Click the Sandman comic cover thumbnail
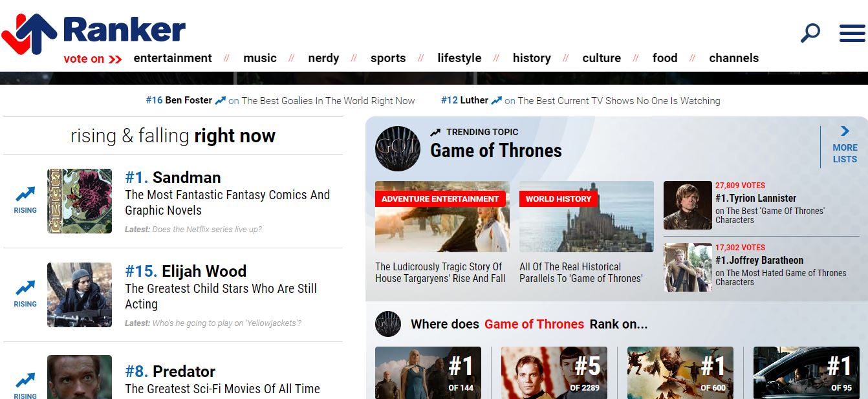The image size is (868, 399). point(80,201)
